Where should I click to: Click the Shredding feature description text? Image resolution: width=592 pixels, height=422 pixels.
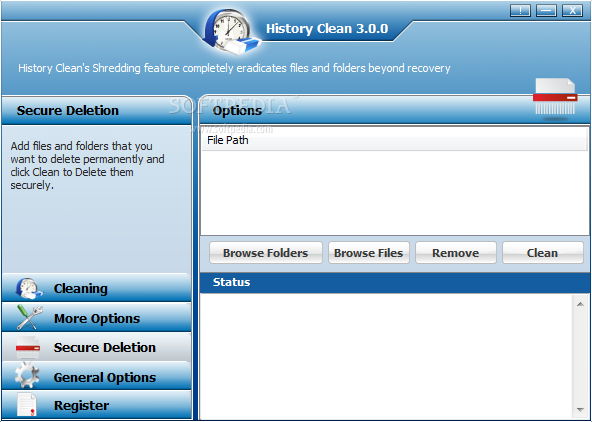pyautogui.click(x=234, y=68)
